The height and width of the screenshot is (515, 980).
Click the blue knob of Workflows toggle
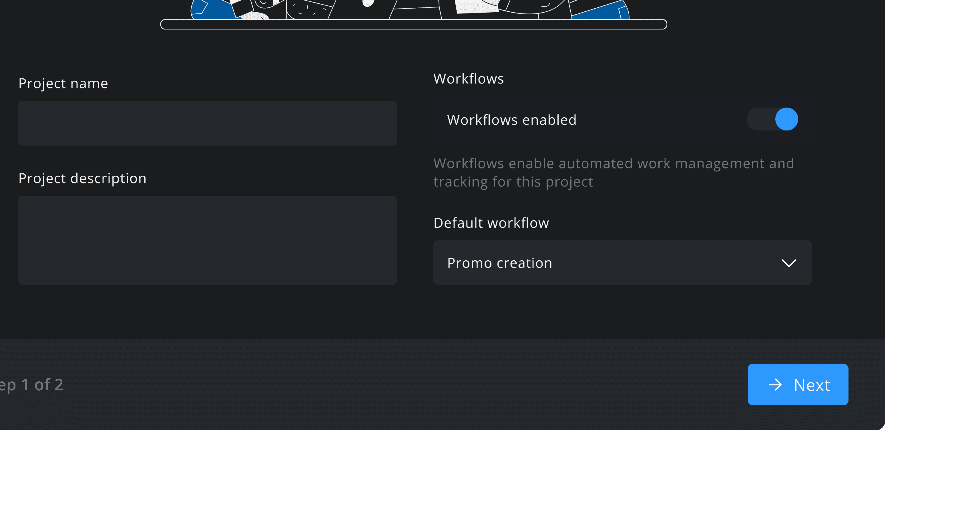[x=786, y=119]
